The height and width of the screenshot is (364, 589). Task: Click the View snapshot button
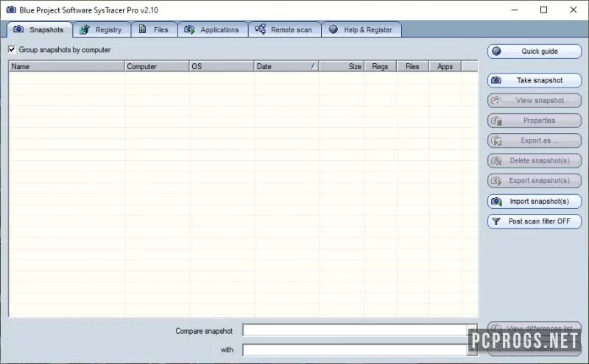535,101
